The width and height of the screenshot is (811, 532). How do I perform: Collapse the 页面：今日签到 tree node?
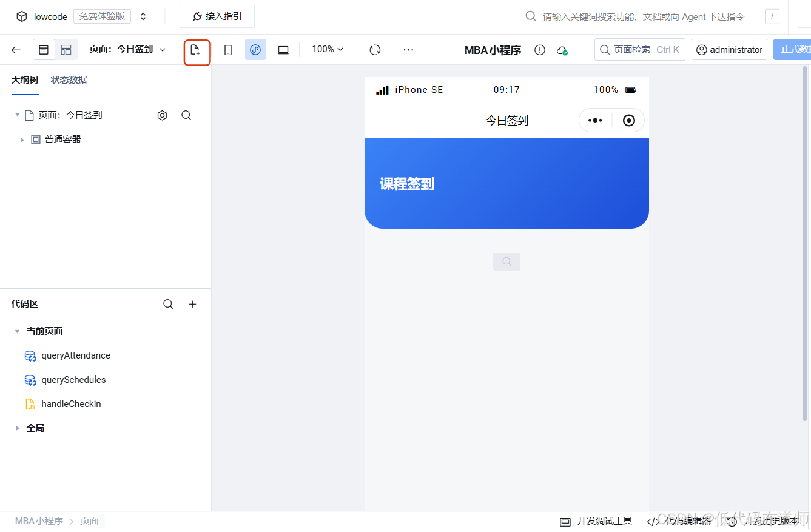coord(17,115)
